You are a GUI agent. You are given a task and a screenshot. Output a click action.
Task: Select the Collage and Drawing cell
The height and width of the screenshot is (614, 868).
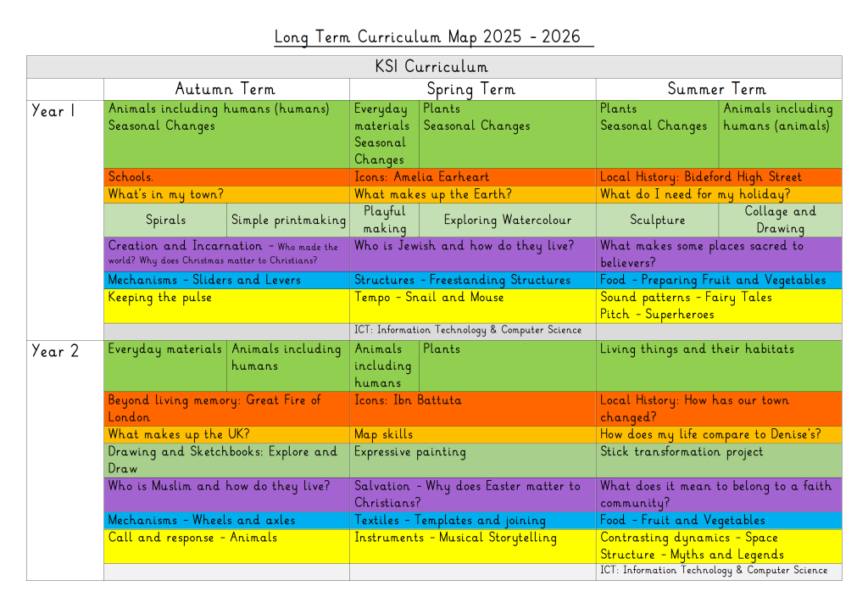(780, 220)
